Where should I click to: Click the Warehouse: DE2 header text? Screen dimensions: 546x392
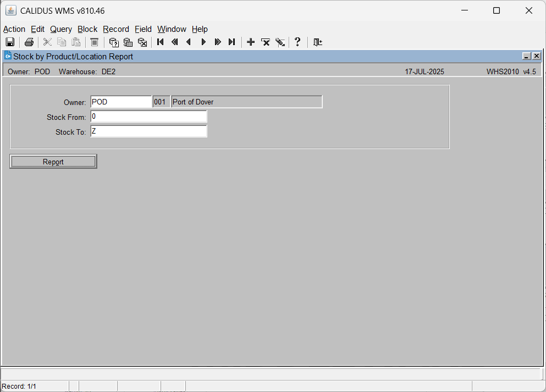point(87,71)
